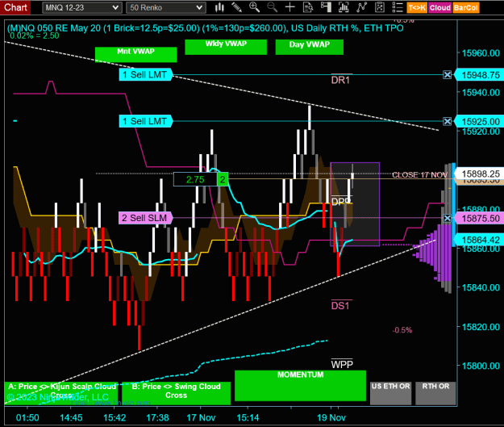Click the 15960.00 price scale label
The image size is (504, 427).
[x=481, y=53]
